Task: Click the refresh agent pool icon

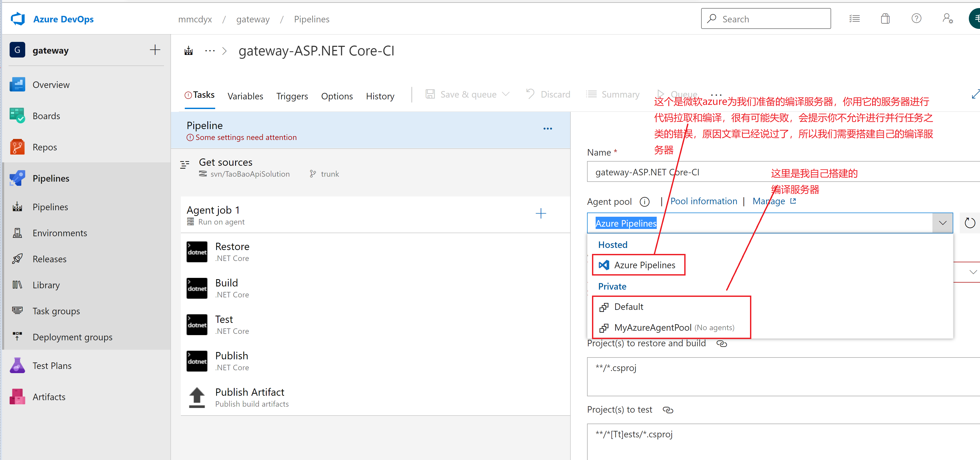Action: click(969, 223)
